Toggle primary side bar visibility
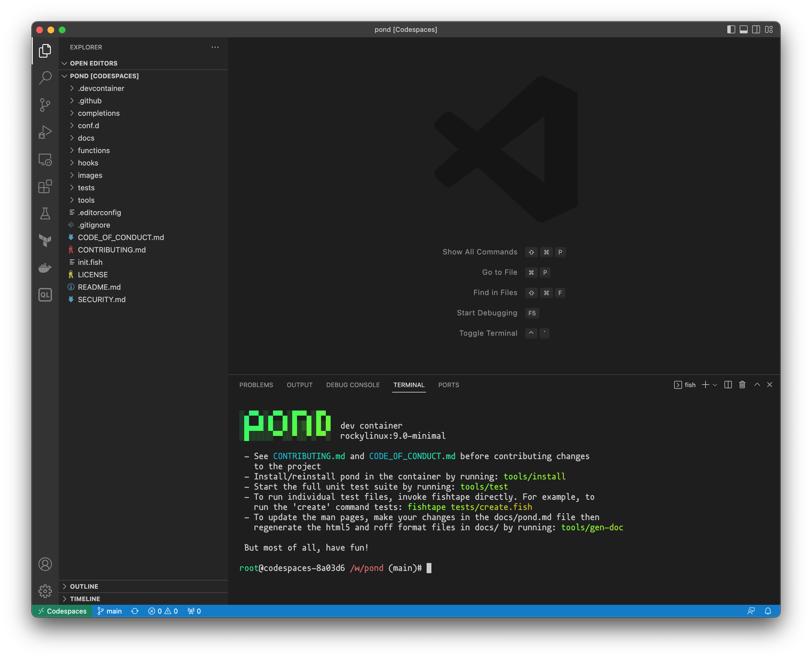 731,30
